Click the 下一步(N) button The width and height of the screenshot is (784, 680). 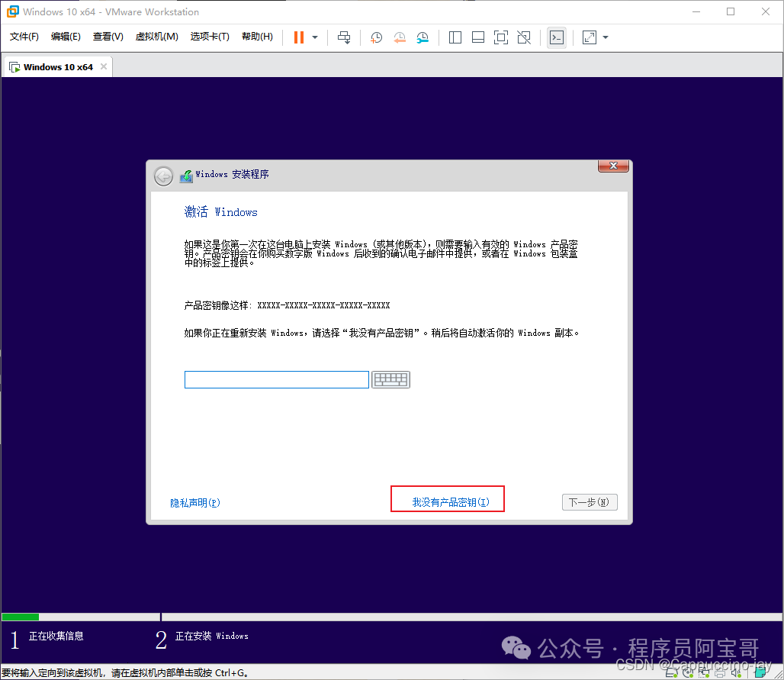coord(590,502)
